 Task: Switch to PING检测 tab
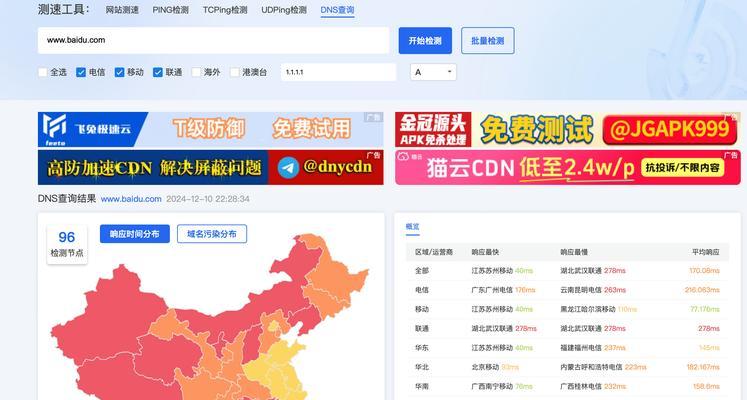pyautogui.click(x=171, y=10)
